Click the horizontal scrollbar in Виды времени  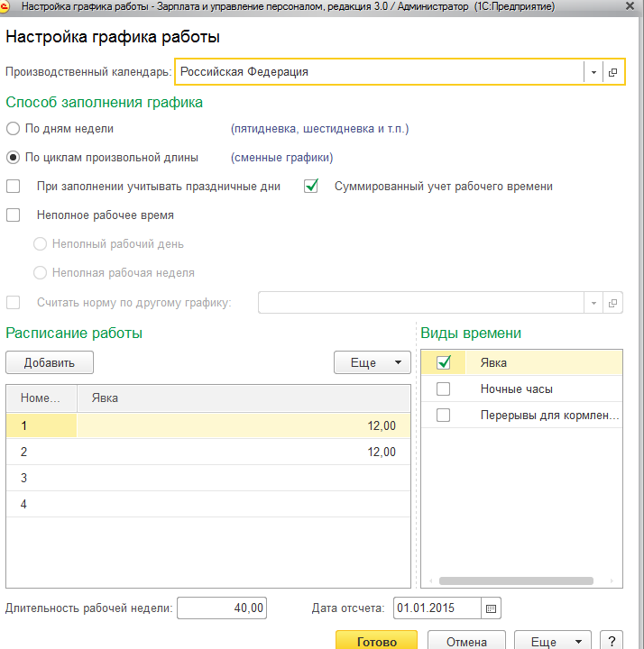pos(516,581)
